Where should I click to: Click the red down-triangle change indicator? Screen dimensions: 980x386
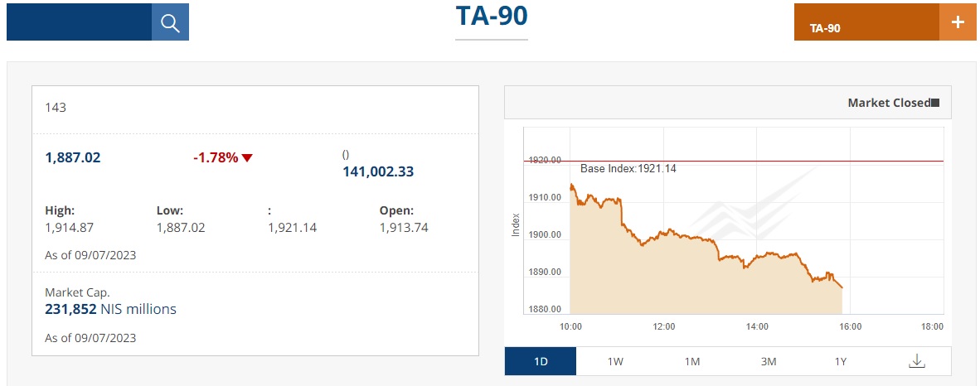pos(247,158)
